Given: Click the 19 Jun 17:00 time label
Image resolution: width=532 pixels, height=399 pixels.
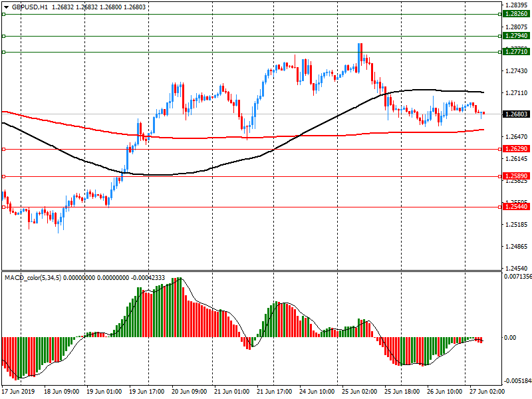Looking at the screenshot, I should [x=146, y=391].
